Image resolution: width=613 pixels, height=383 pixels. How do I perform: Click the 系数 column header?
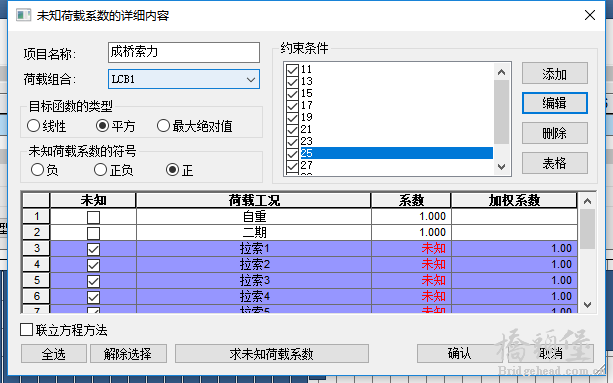pos(411,200)
